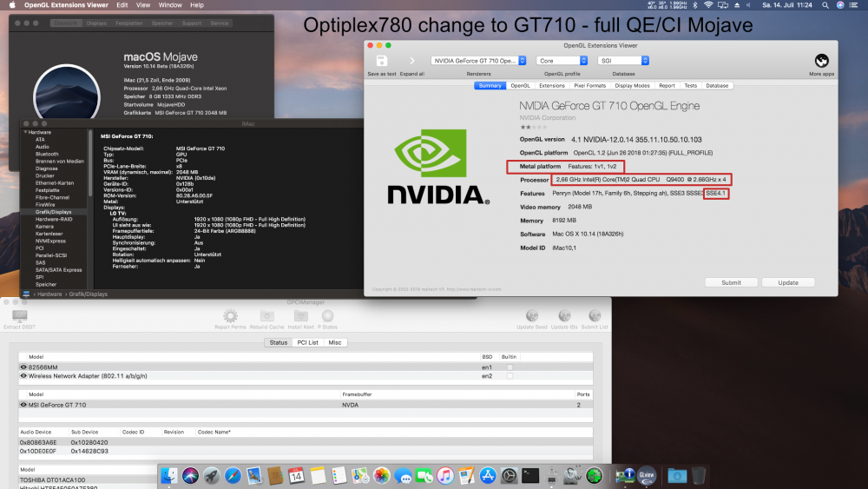Image resolution: width=868 pixels, height=489 pixels.
Task: Switch to Pixel Formats tab
Action: pos(589,85)
